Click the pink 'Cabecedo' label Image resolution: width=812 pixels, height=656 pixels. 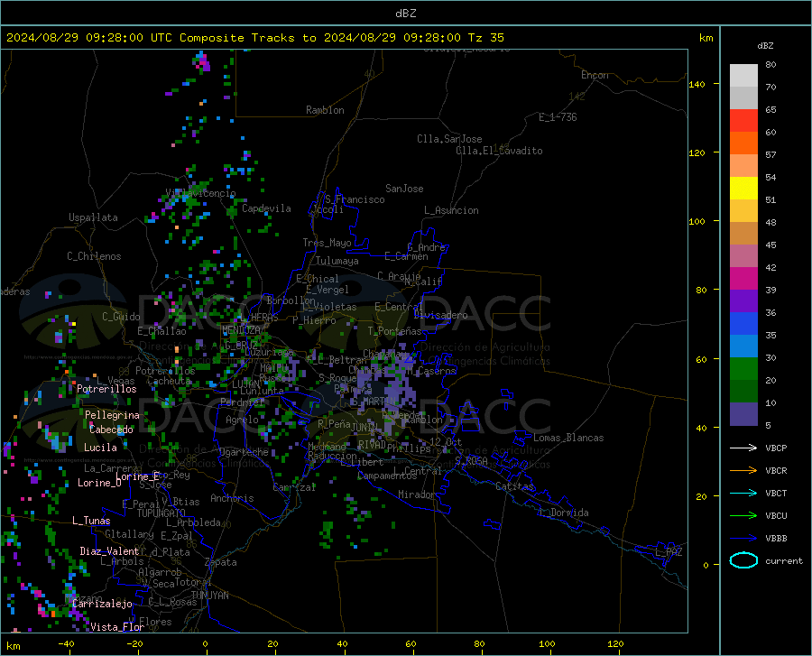tap(111, 430)
